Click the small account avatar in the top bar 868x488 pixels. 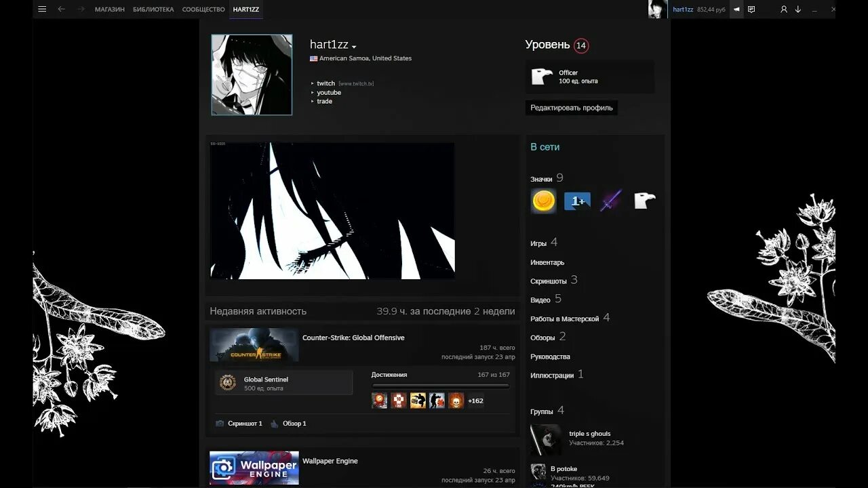(x=658, y=9)
